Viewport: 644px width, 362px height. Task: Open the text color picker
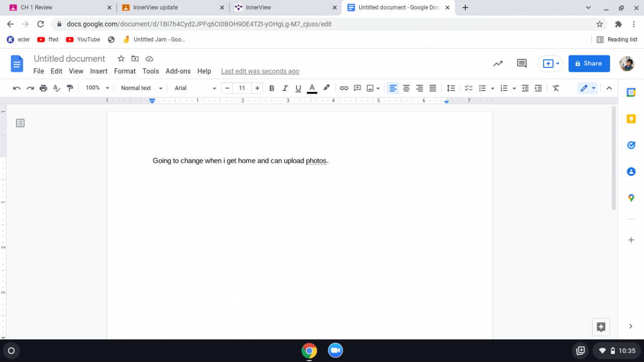[312, 88]
